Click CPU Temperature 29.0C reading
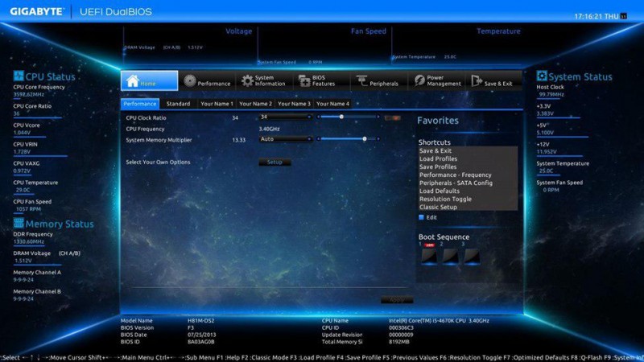The height and width of the screenshot is (362, 644). [x=23, y=190]
